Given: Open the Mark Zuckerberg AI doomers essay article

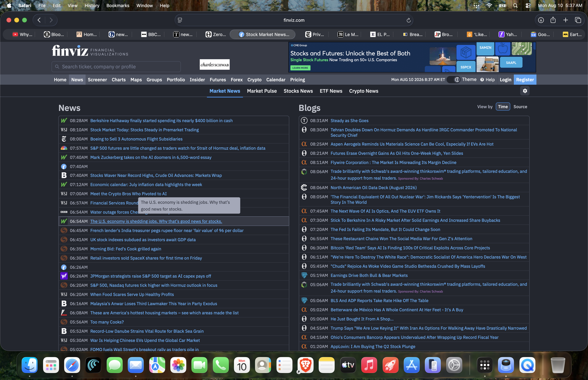Looking at the screenshot, I should pyautogui.click(x=151, y=157).
